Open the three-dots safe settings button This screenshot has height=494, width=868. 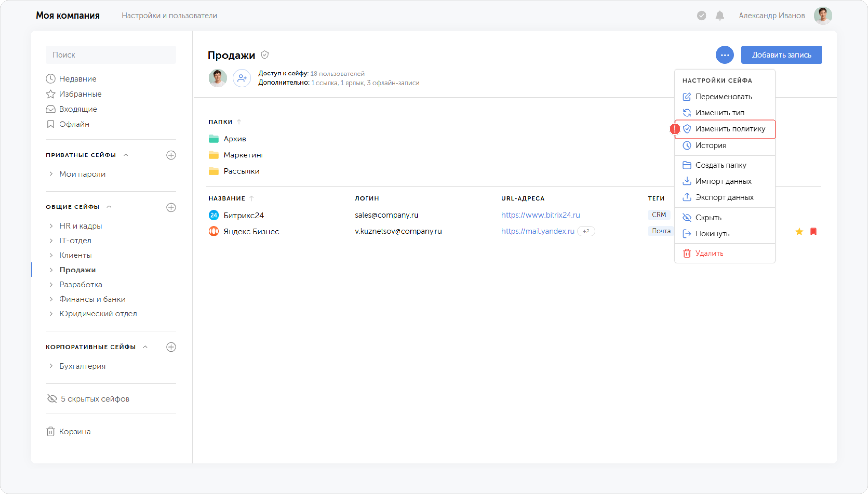[724, 55]
